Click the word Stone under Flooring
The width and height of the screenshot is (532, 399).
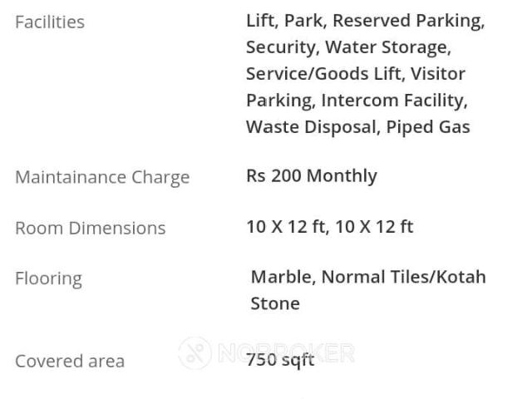click(x=275, y=303)
